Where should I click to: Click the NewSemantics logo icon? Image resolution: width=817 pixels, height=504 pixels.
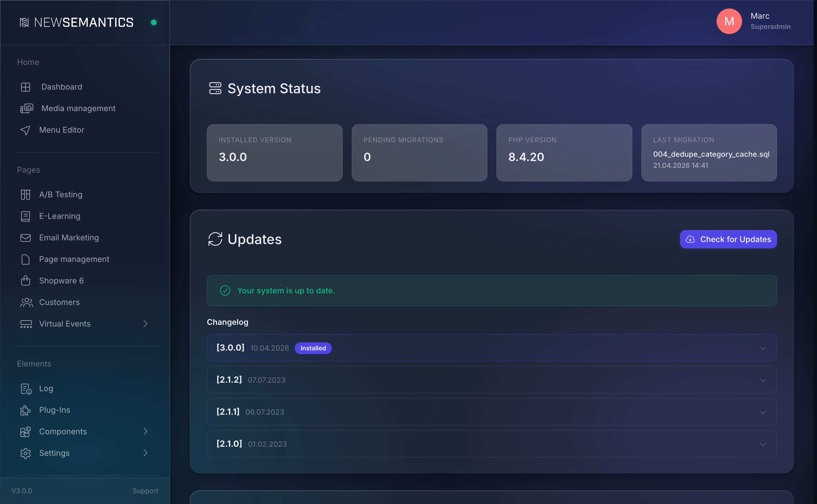[24, 22]
